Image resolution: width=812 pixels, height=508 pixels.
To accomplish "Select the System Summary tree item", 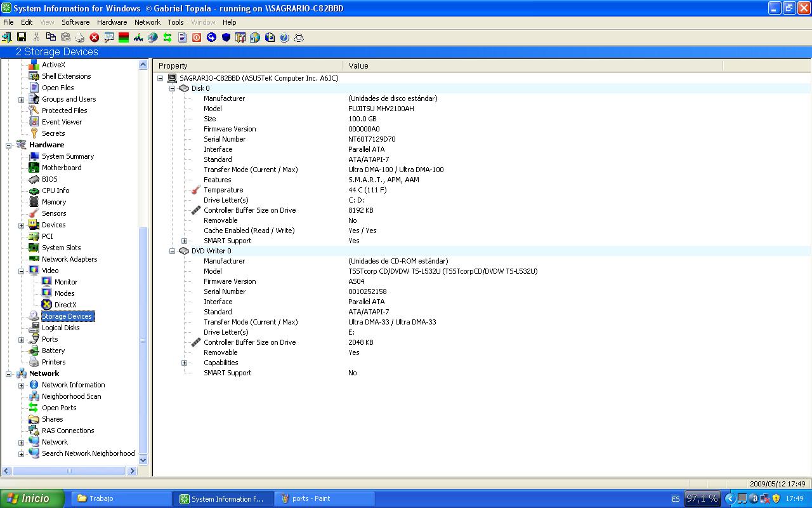I will coord(68,156).
